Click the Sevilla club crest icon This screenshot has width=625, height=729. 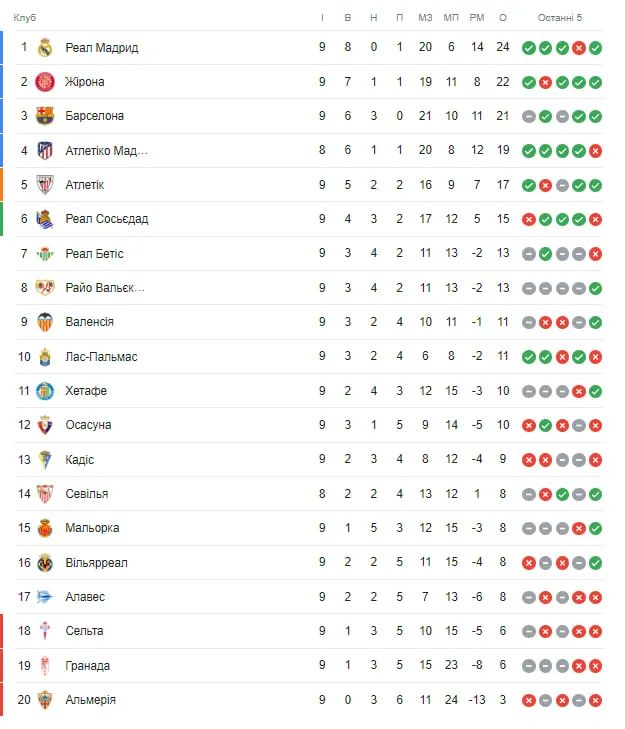44,494
